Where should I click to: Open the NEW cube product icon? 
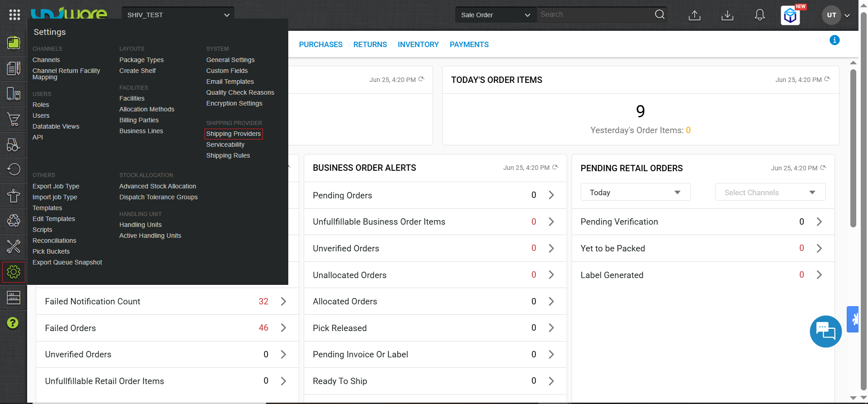coord(791,16)
